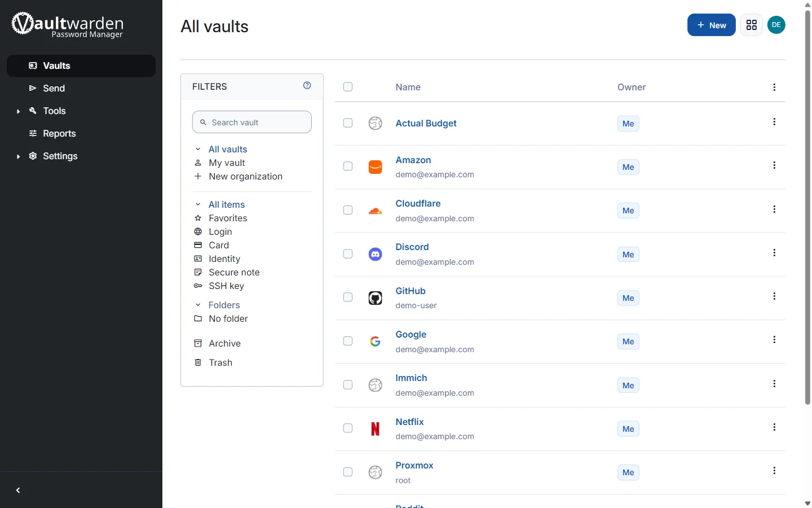Collapse the Folders filter chevron
Image resolution: width=812 pixels, height=508 pixels.
click(x=198, y=305)
